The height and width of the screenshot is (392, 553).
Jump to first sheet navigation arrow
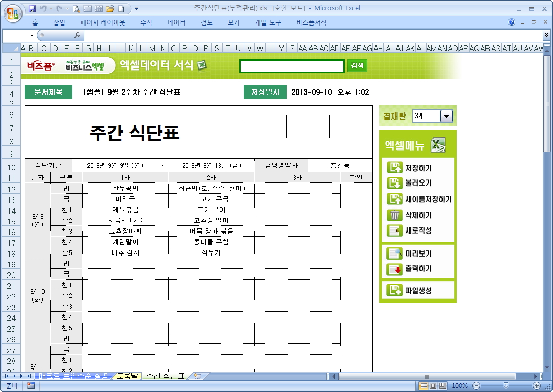7,376
